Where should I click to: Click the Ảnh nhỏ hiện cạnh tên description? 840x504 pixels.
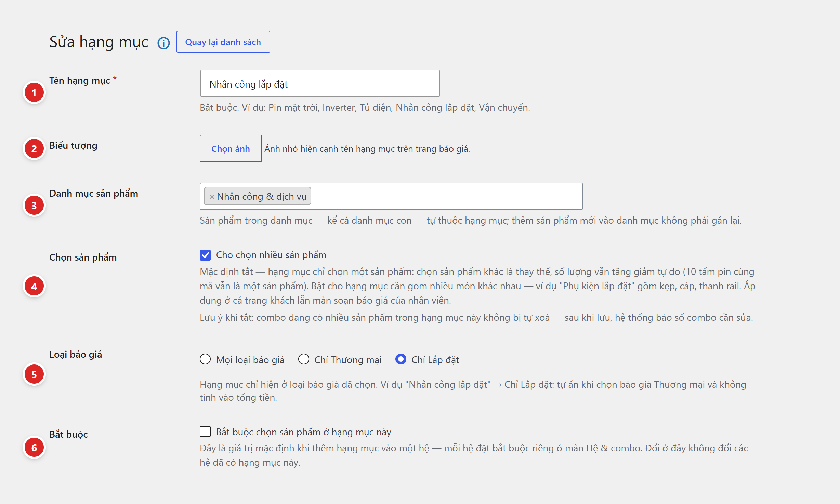pyautogui.click(x=367, y=149)
